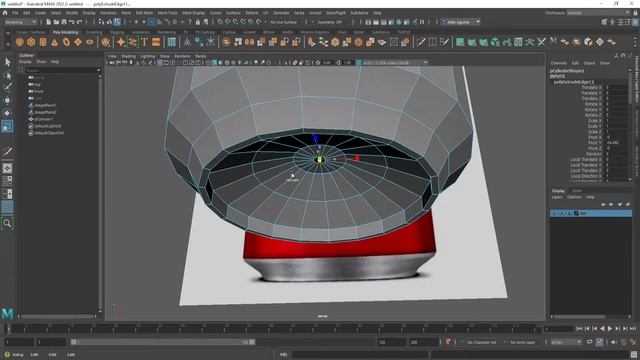This screenshot has width=640, height=360.
Task: Create a polygon cube from the shelf
Action: [31, 42]
